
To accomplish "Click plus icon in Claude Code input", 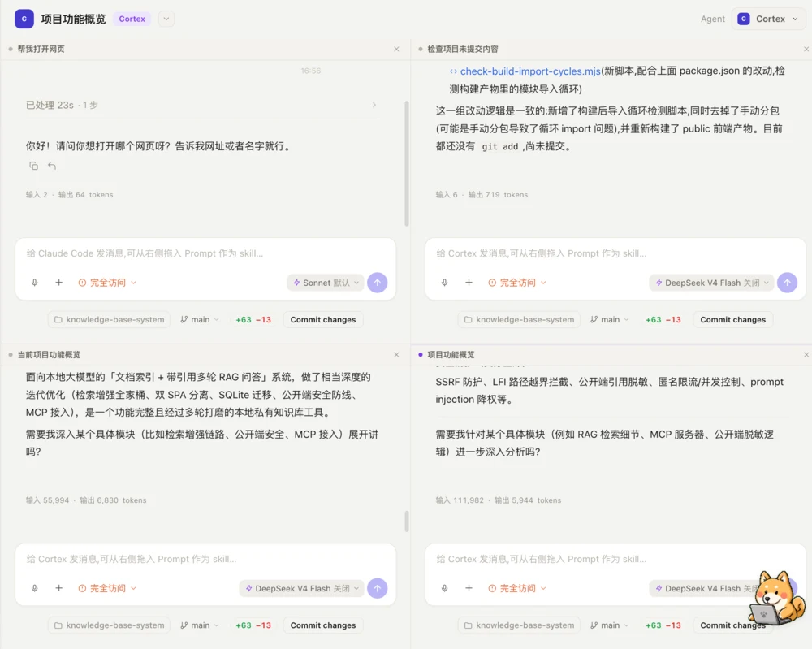I will 59,283.
